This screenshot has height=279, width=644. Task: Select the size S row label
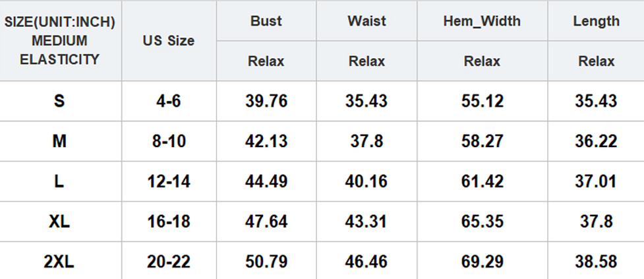(60, 102)
